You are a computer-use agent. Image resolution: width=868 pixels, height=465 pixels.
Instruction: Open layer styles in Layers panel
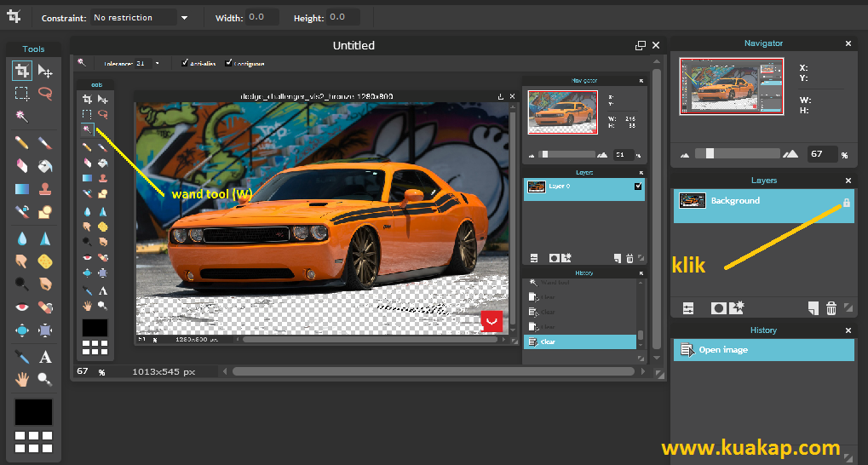coord(737,307)
